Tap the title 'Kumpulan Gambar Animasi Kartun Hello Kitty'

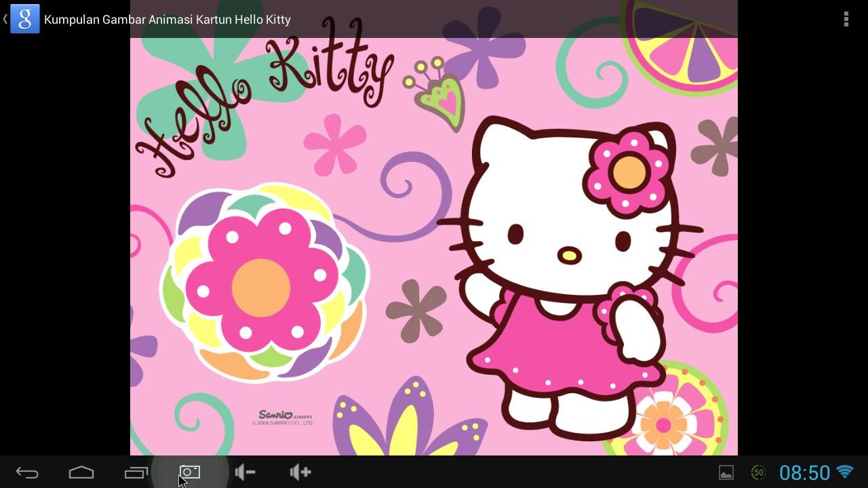pyautogui.click(x=167, y=19)
